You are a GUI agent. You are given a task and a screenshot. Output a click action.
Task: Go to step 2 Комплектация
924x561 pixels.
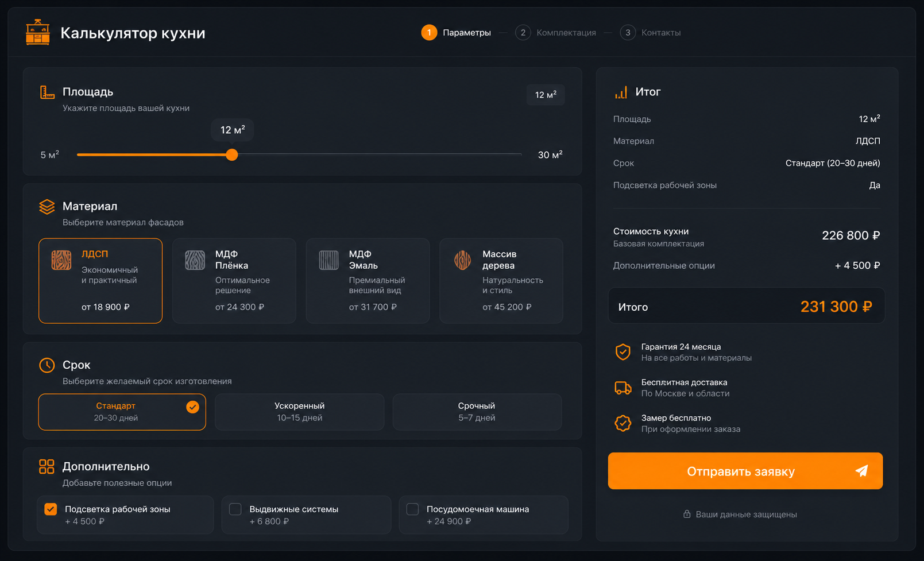click(x=556, y=33)
